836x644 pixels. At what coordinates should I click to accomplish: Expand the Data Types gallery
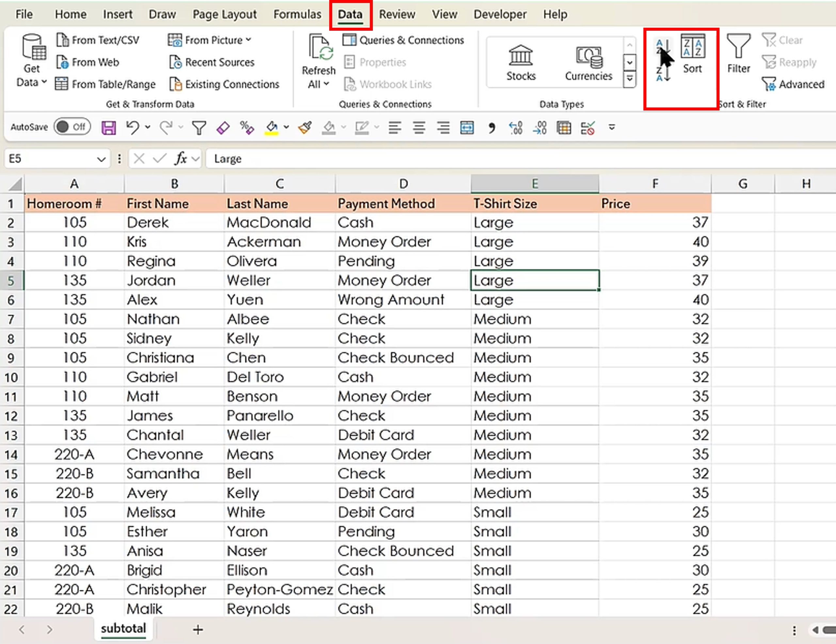(x=630, y=79)
